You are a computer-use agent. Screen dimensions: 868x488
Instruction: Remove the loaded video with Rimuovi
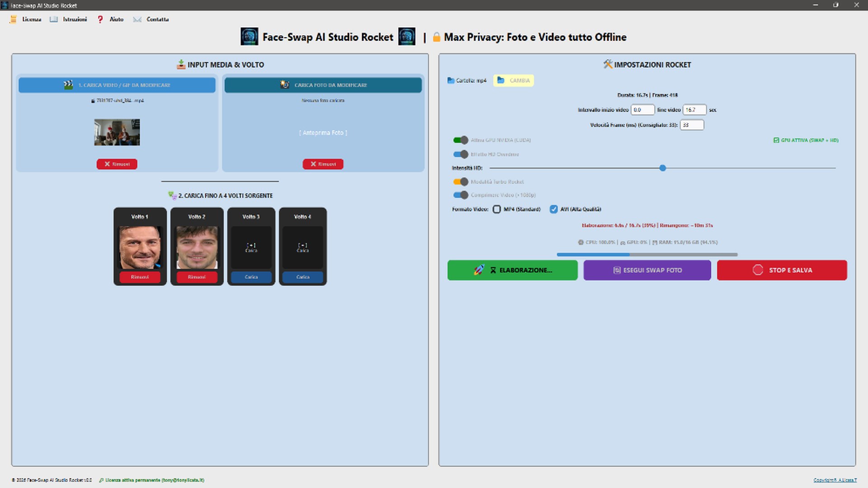(x=117, y=164)
